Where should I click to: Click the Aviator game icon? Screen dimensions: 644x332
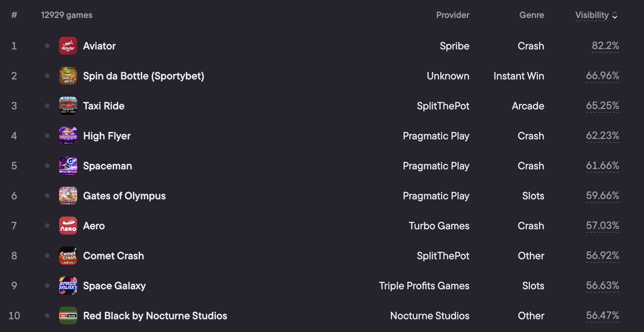[x=68, y=46]
